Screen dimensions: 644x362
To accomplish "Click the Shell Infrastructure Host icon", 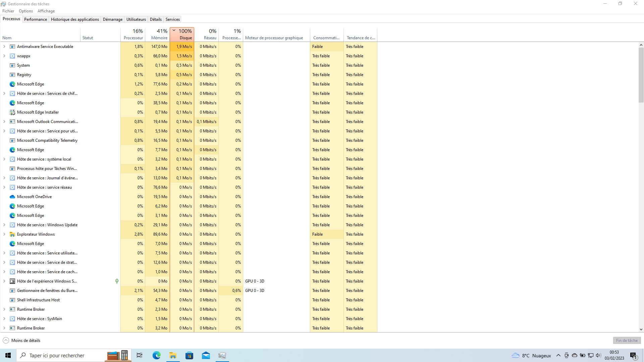I will 12,300.
